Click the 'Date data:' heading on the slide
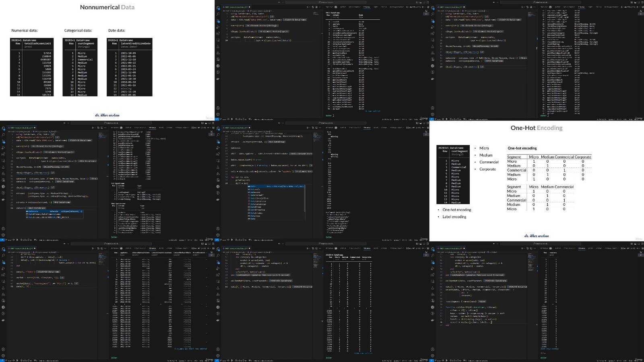Screen dimensions: 644x362 pos(117,31)
